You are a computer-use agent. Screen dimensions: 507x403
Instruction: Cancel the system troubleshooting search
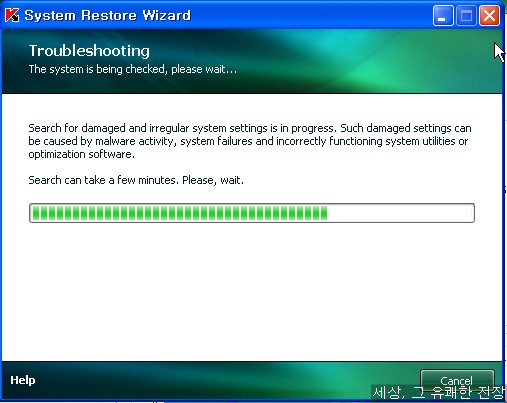tap(457, 380)
